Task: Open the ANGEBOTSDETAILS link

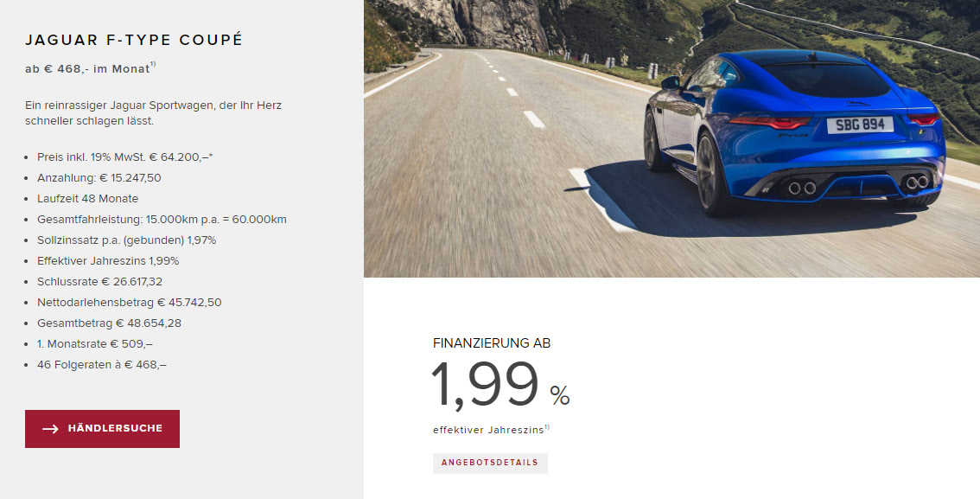Action: click(490, 464)
